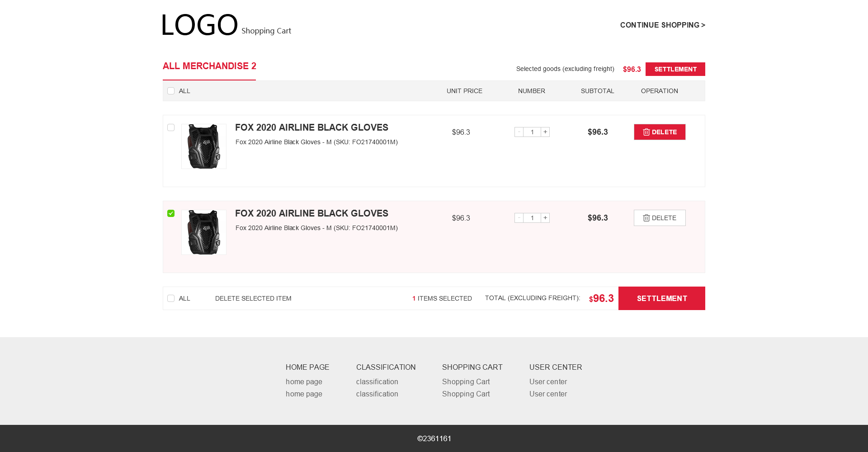Increase quantity of the first cart item
Image resolution: width=868 pixels, height=452 pixels.
(x=545, y=132)
